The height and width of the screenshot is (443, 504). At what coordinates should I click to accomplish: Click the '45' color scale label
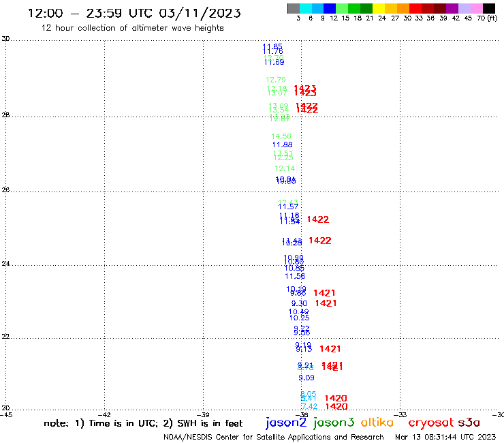pos(468,18)
